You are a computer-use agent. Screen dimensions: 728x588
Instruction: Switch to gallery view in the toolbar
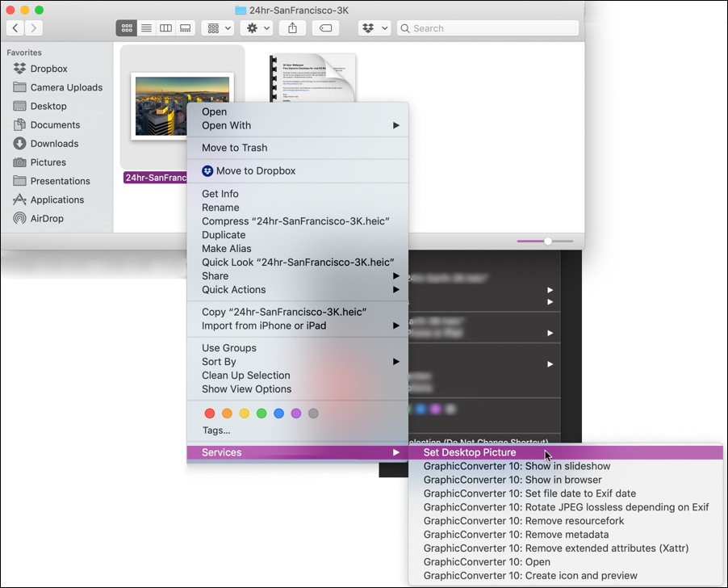(x=185, y=27)
